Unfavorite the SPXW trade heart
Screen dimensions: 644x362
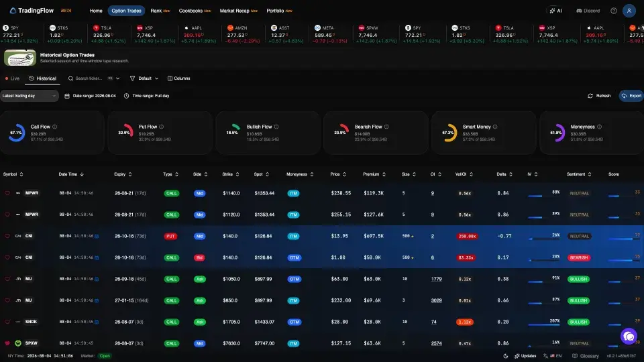coord(7,343)
